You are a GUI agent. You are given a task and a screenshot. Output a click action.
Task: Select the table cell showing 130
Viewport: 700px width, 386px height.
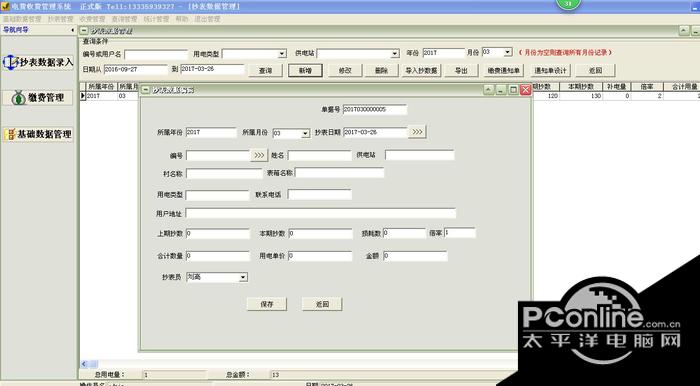point(581,96)
